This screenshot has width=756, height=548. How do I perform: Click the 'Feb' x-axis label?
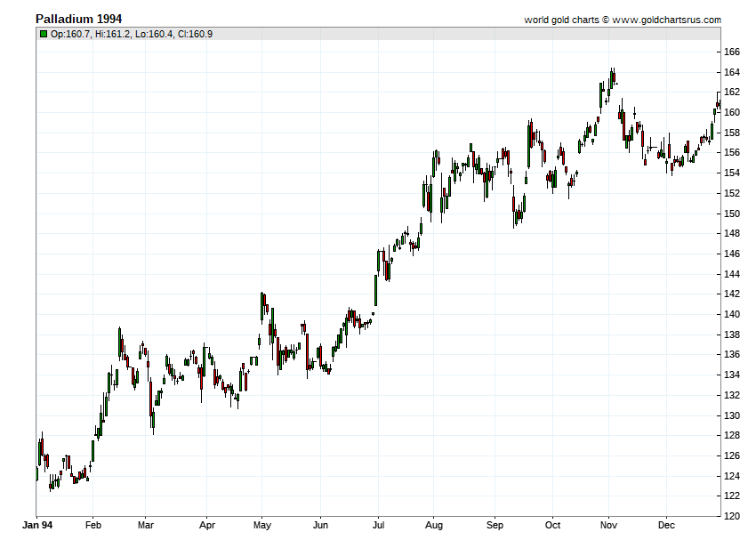[93, 525]
